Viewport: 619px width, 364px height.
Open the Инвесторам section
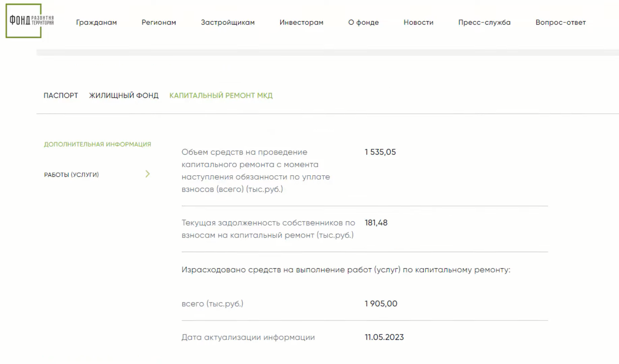click(x=301, y=23)
